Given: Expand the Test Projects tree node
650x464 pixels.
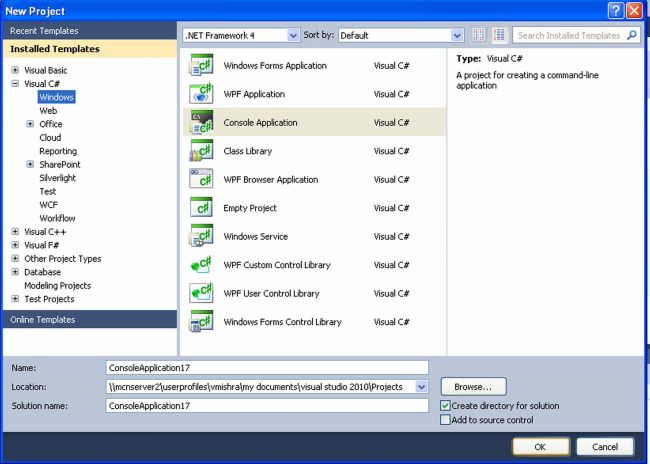Looking at the screenshot, I should pyautogui.click(x=15, y=299).
